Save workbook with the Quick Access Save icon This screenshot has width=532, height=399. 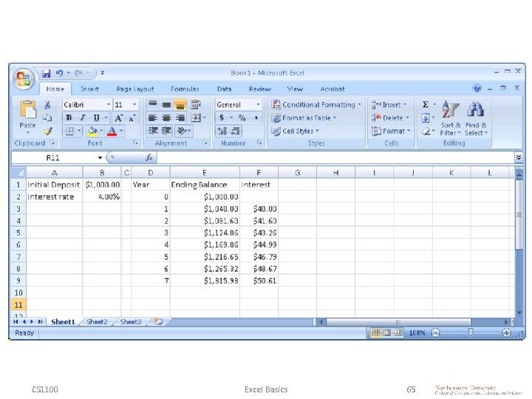tap(46, 73)
